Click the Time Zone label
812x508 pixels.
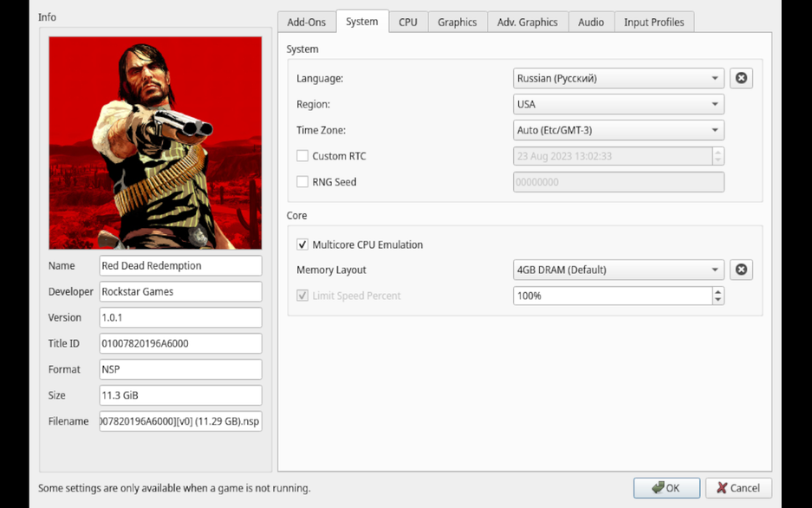[x=321, y=130]
